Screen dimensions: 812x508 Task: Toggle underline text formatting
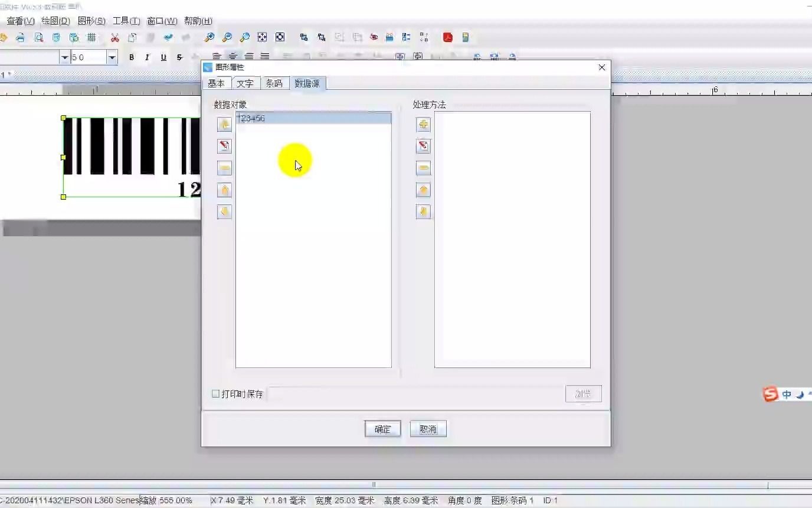tap(163, 57)
